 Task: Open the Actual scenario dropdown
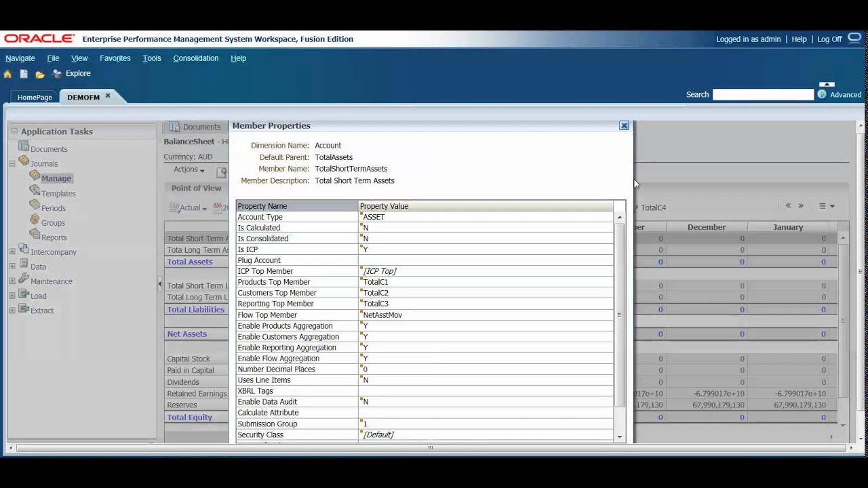(x=189, y=208)
